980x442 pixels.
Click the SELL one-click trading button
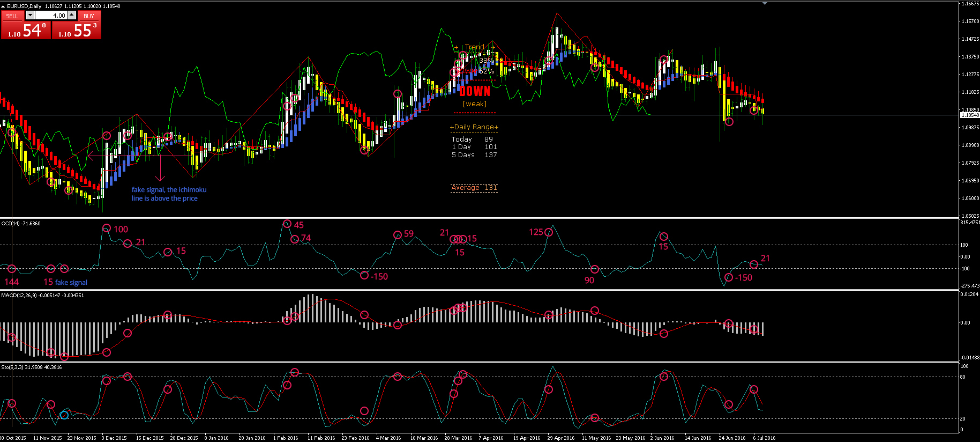pyautogui.click(x=12, y=16)
